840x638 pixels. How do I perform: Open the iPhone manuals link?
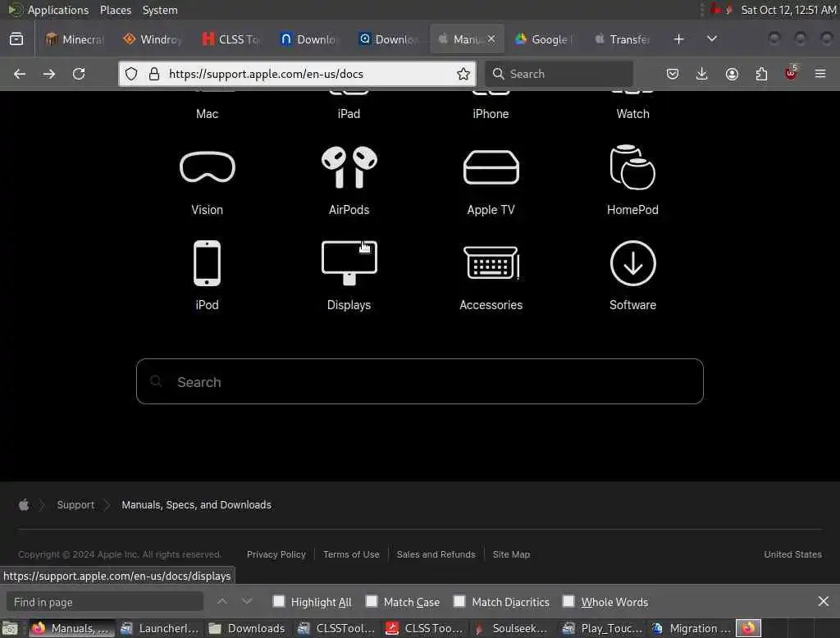(x=491, y=113)
